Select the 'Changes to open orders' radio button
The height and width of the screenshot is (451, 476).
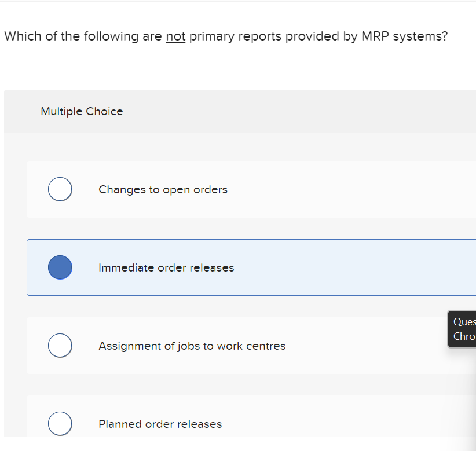pyautogui.click(x=60, y=189)
